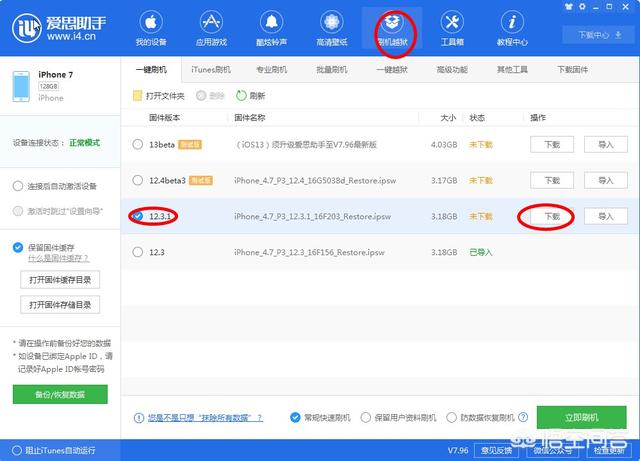Click green 立即刷机 flash button
The height and width of the screenshot is (461, 640).
[581, 417]
